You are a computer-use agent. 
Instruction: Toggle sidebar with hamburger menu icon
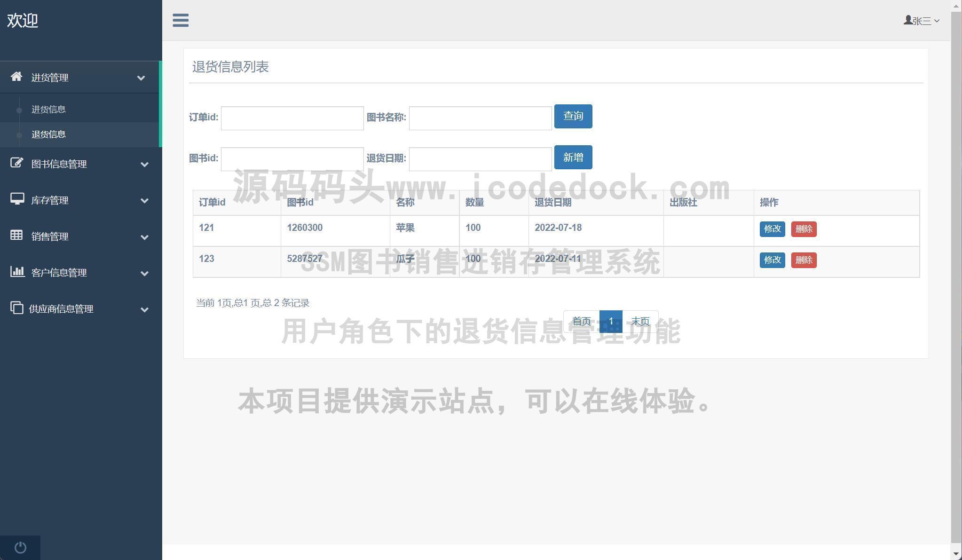[x=181, y=20]
